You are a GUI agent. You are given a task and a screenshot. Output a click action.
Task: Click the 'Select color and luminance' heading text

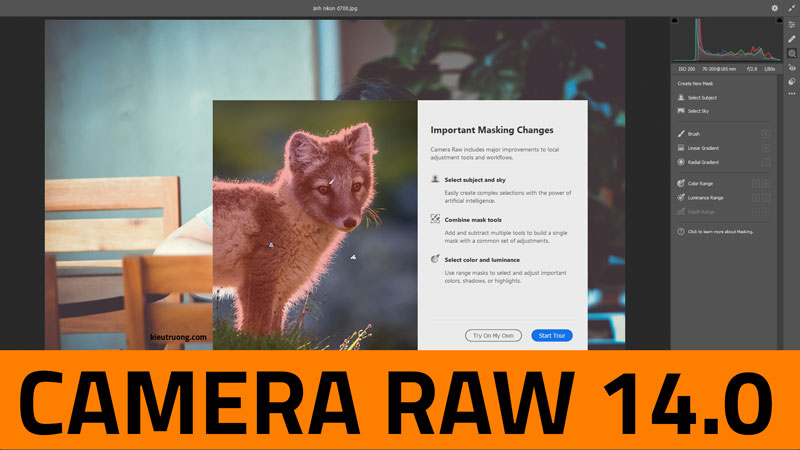(482, 260)
